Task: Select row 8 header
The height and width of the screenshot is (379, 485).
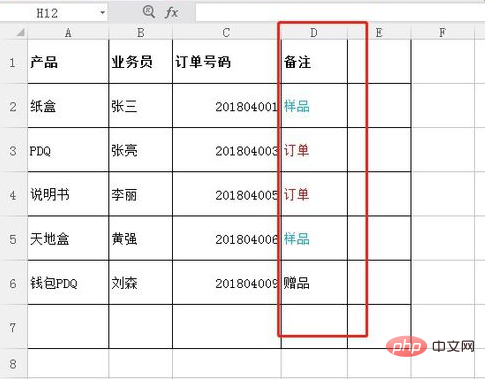Action: (x=13, y=364)
